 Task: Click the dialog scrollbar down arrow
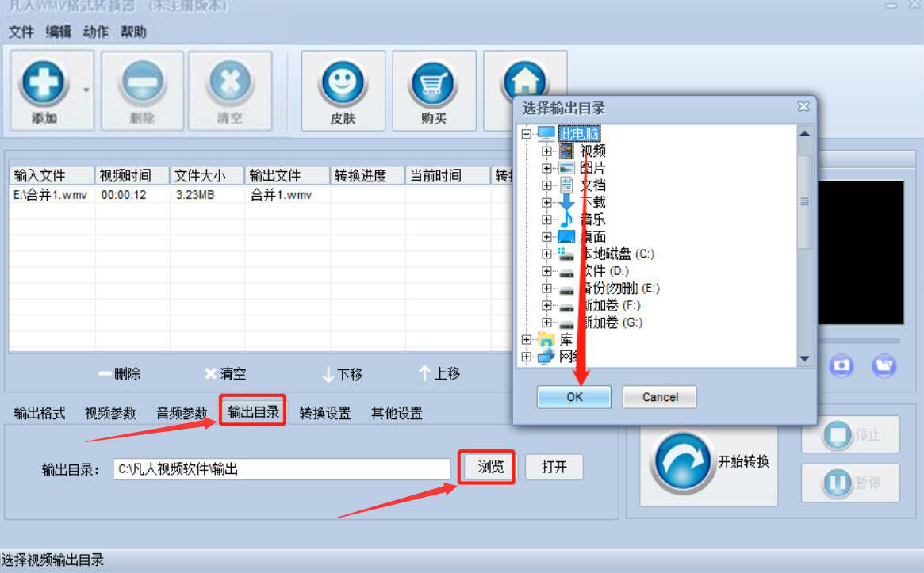[x=804, y=359]
